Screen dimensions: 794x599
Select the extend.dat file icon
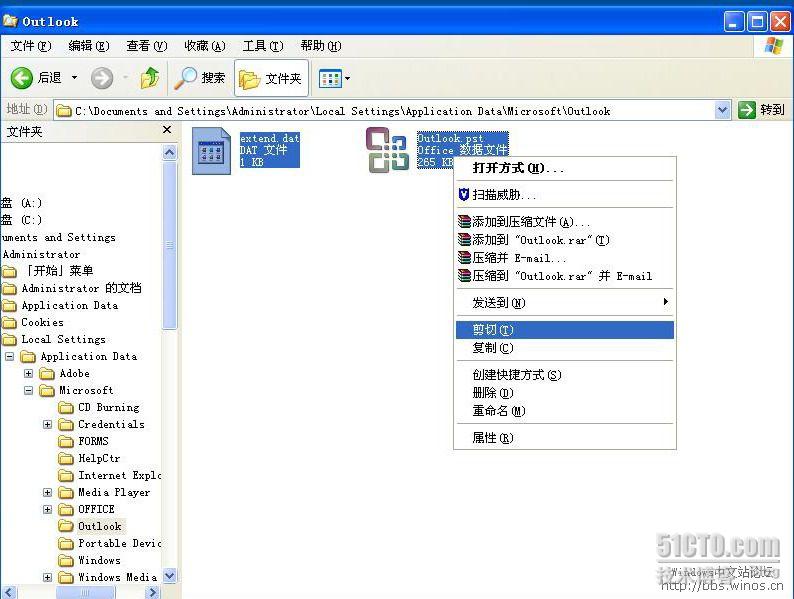coord(211,151)
